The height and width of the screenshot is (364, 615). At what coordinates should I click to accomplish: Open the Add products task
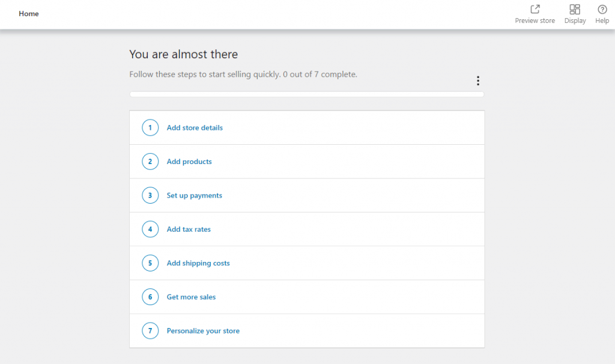coord(189,162)
